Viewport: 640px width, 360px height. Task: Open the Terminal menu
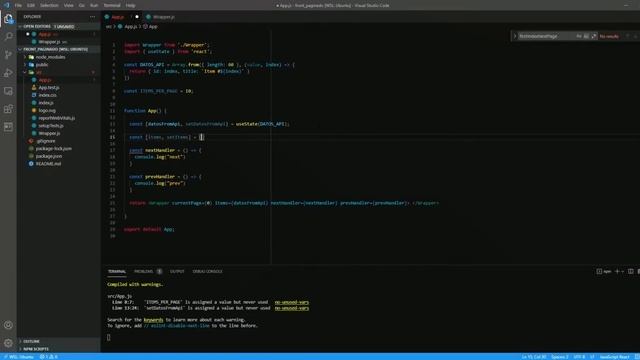[x=112, y=5]
